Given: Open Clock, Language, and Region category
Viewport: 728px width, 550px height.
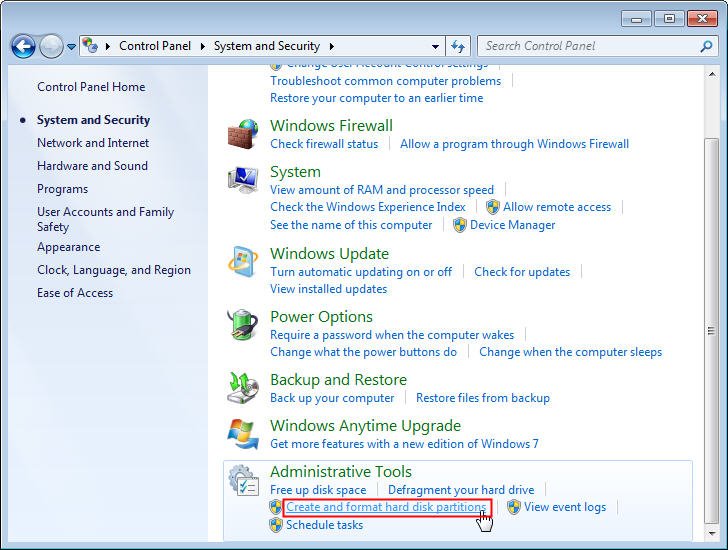Looking at the screenshot, I should [x=114, y=270].
